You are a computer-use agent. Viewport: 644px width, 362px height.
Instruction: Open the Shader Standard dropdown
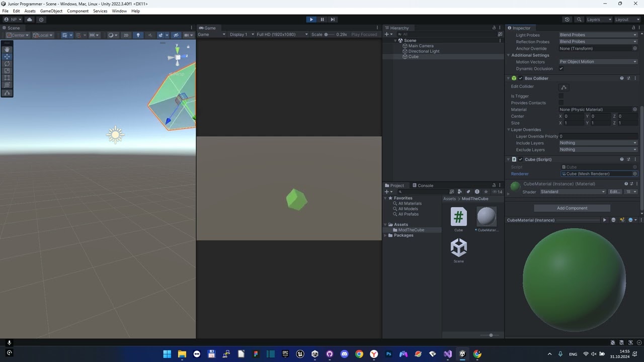[573, 192]
